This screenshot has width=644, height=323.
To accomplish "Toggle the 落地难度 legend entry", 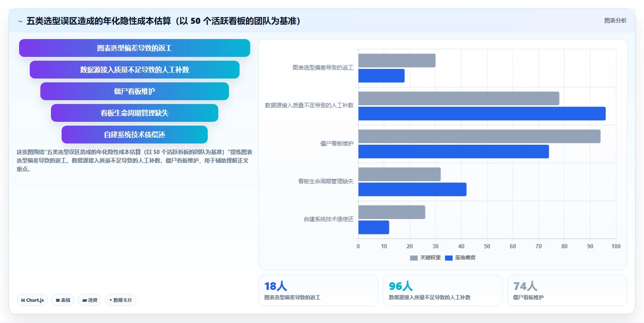I will 460,258.
